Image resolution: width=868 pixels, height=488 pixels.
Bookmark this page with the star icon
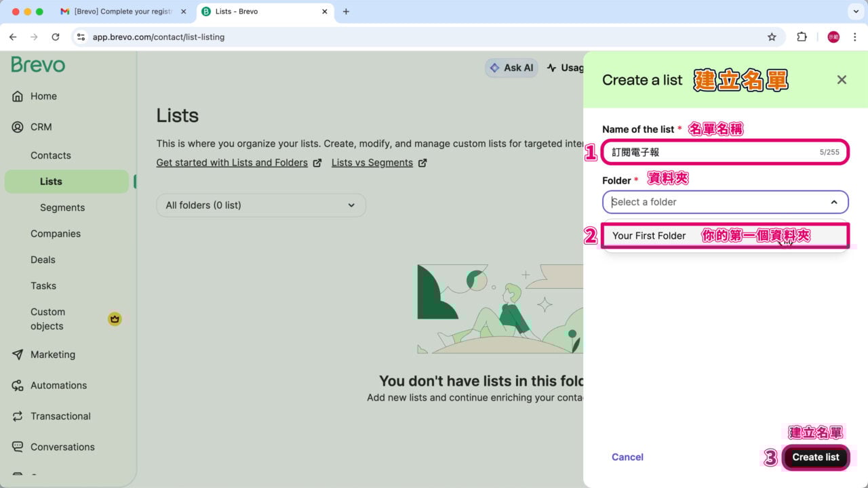tap(772, 37)
